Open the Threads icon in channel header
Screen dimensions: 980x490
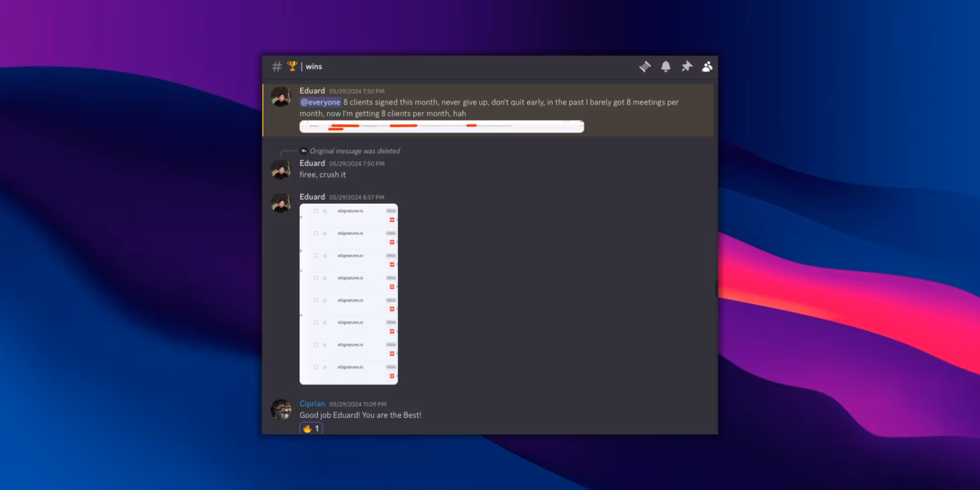(645, 67)
